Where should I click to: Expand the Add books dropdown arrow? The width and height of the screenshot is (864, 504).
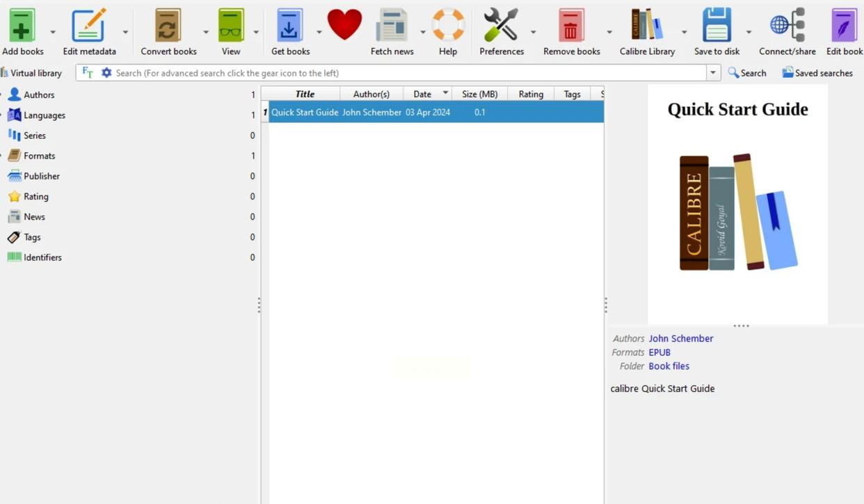53,32
